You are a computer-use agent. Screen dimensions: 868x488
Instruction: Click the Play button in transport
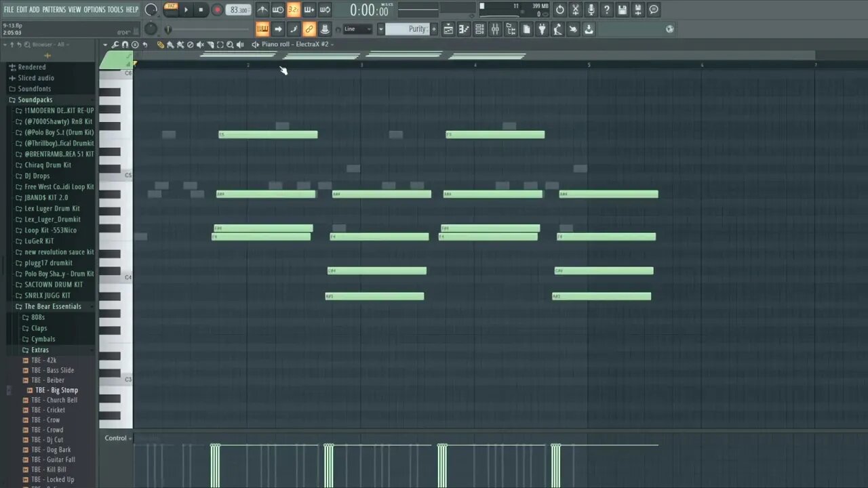point(186,9)
